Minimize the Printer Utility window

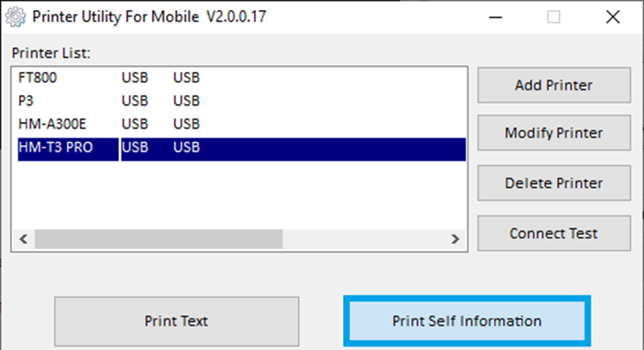495,17
